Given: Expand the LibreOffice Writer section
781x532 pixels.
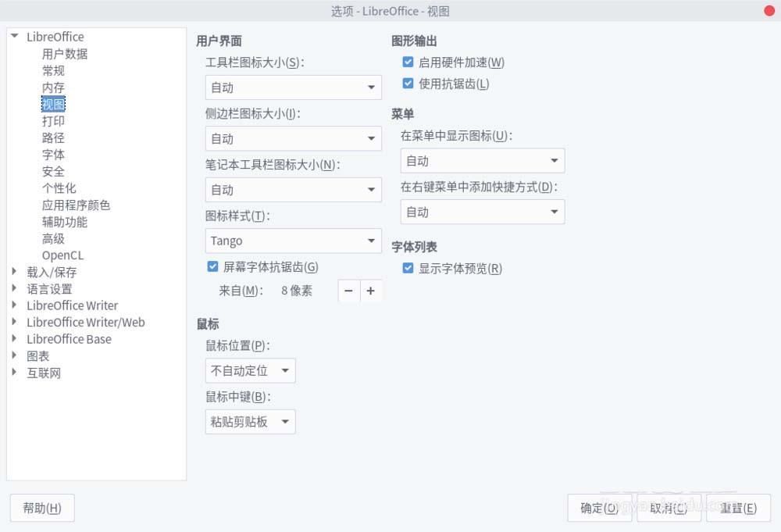Looking at the screenshot, I should (x=13, y=305).
